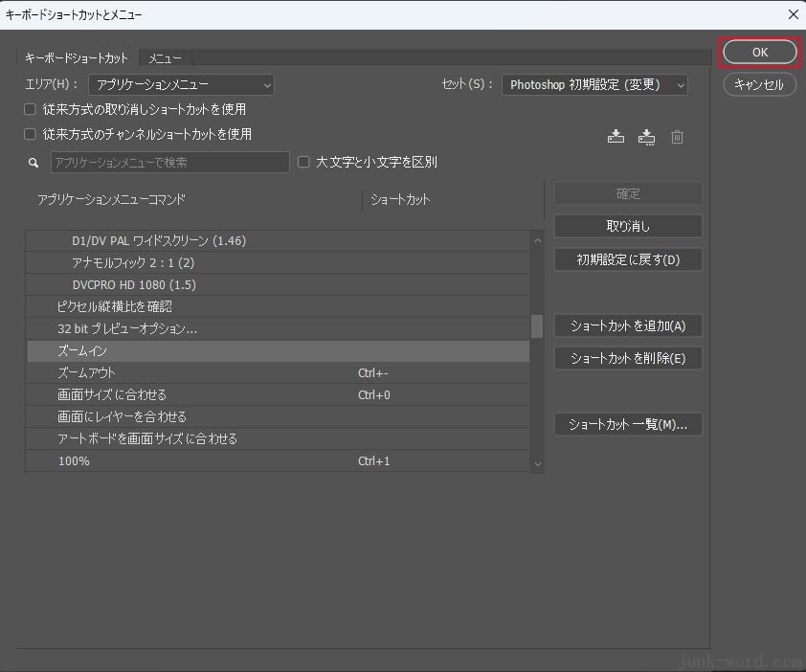
Task: Expand the セット dropdown list
Action: [x=594, y=85]
